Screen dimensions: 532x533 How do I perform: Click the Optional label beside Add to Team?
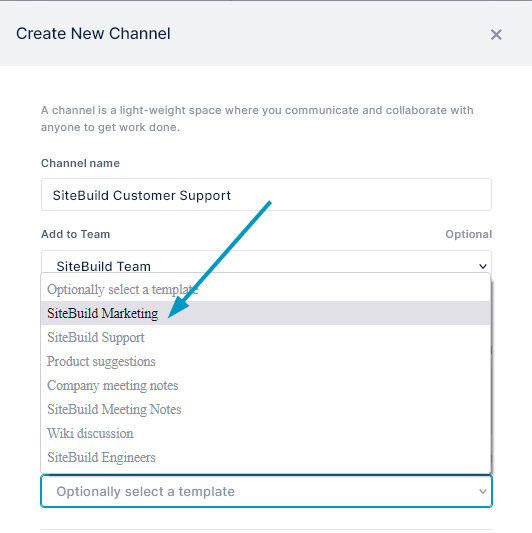click(468, 234)
